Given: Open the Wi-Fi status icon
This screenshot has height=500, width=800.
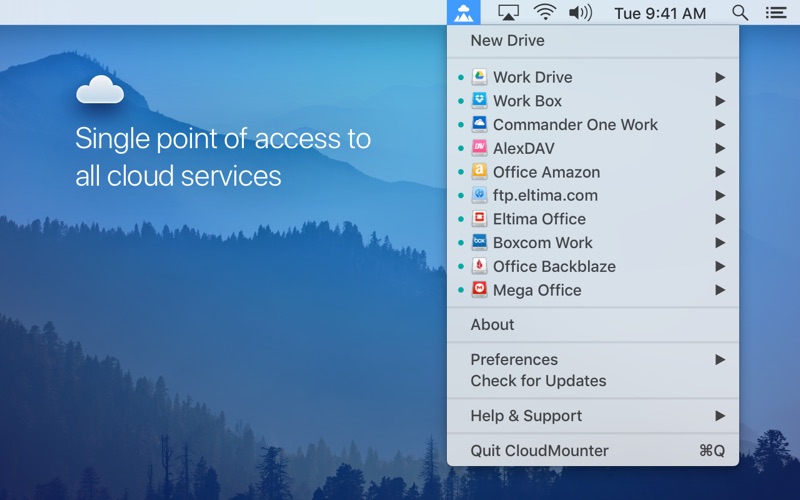Looking at the screenshot, I should click(x=544, y=12).
